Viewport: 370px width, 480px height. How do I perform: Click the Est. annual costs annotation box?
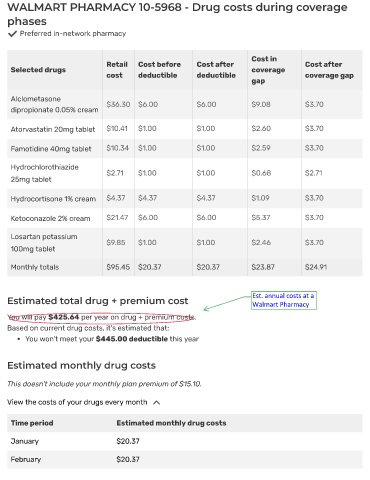[x=284, y=300]
